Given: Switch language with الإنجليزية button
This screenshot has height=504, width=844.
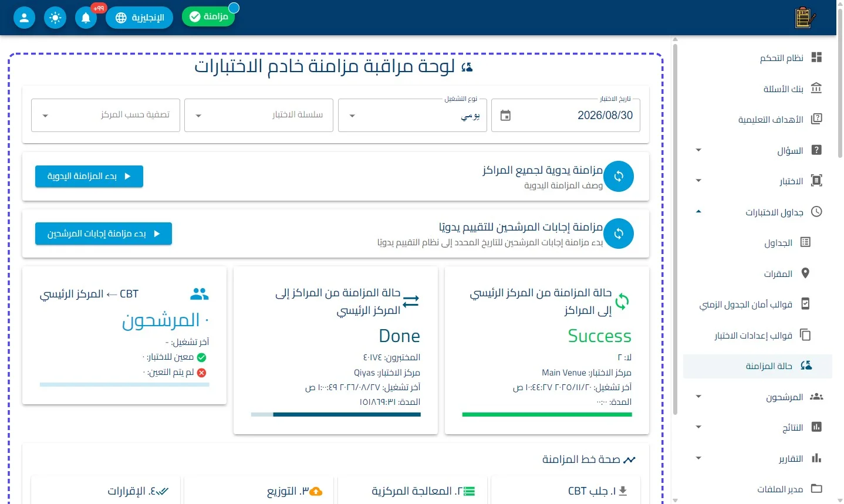Looking at the screenshot, I should [140, 18].
